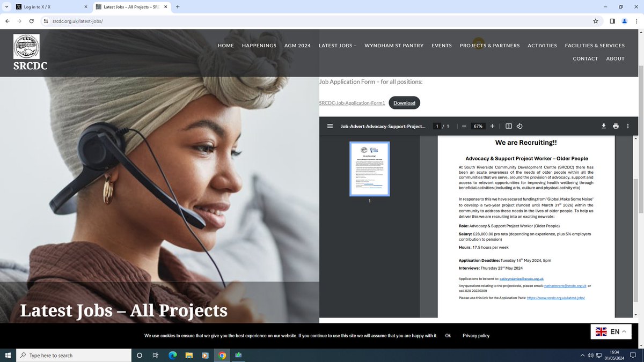Open srcdc.org.uk/latest-jobs link in PDF
Image resolution: width=644 pixels, height=362 pixels.
click(556, 297)
